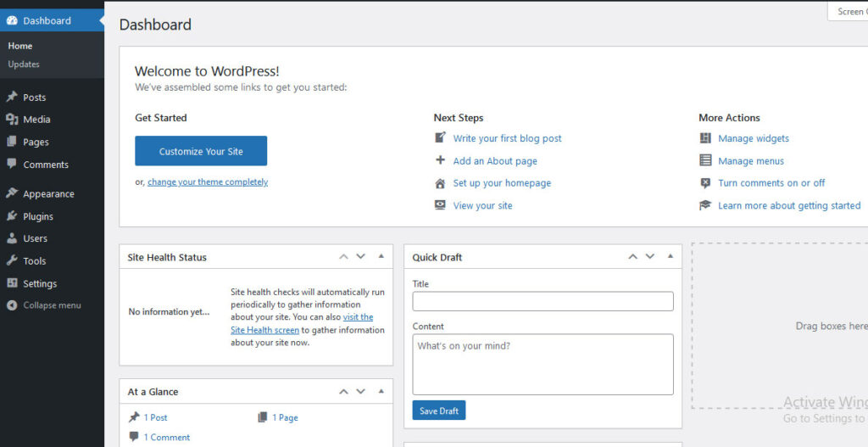The width and height of the screenshot is (868, 447).
Task: Click the pages icon next to 1 Page
Action: 263,417
